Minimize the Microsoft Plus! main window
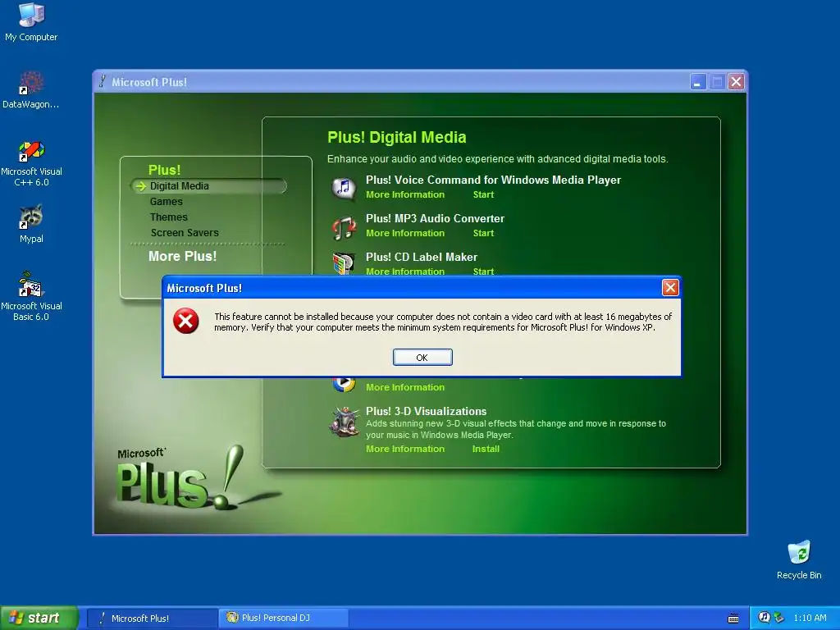 698,82
